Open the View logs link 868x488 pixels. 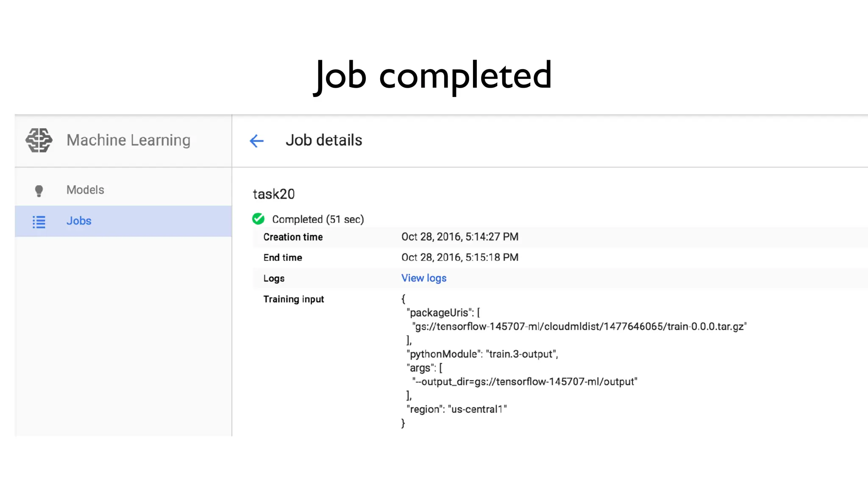pyautogui.click(x=424, y=278)
